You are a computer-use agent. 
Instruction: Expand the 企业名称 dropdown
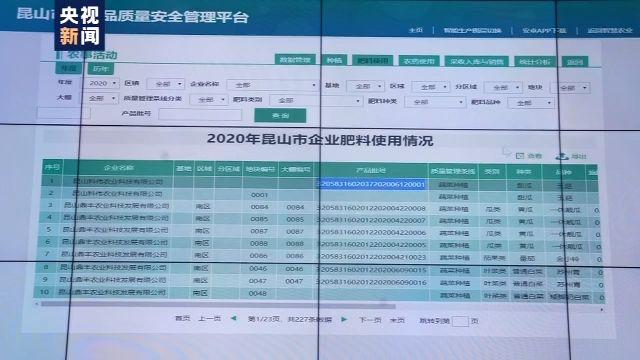pos(272,85)
